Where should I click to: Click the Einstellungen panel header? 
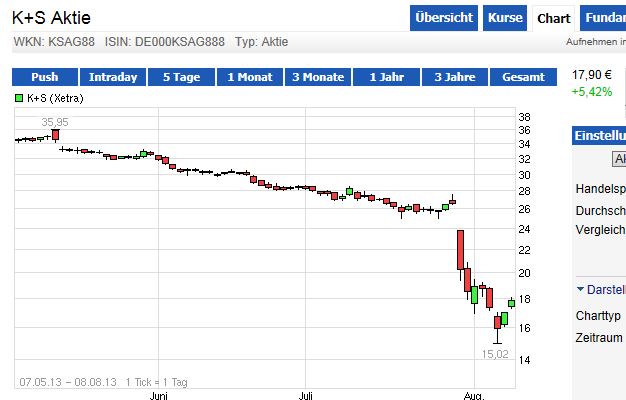point(599,136)
